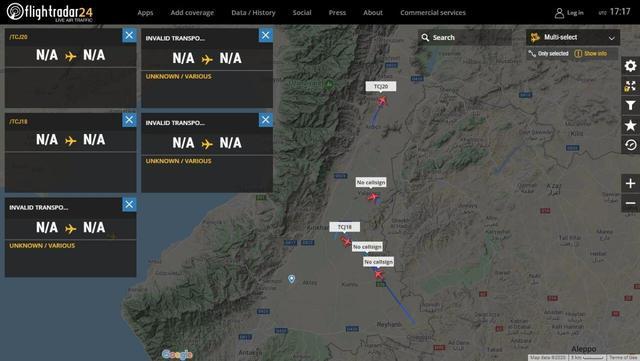Expand the Multi-select dropdown
Viewport: 640px width, 361px height.
point(573,38)
